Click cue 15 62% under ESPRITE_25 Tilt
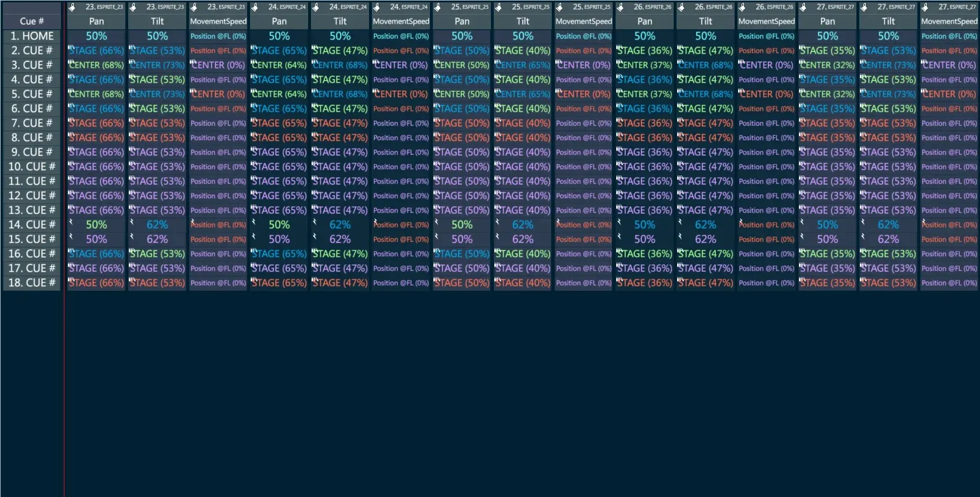Image resolution: width=980 pixels, height=497 pixels. click(x=523, y=239)
